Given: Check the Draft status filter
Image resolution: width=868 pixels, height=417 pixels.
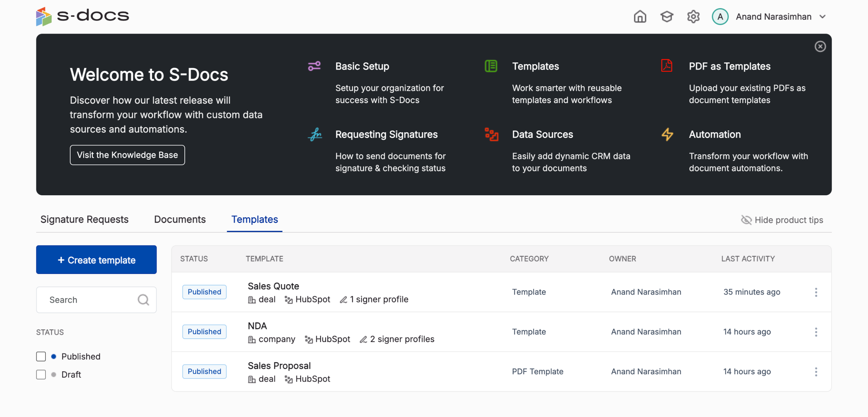Looking at the screenshot, I should pyautogui.click(x=41, y=375).
